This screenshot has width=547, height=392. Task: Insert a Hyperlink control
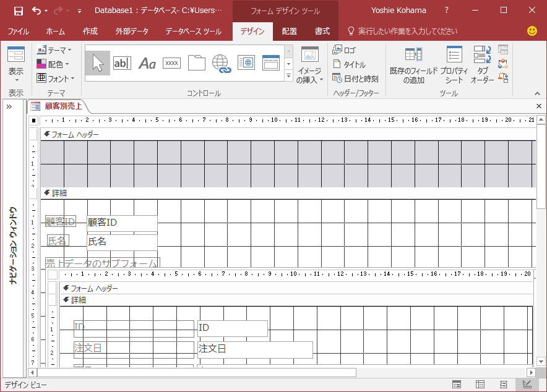[x=221, y=62]
